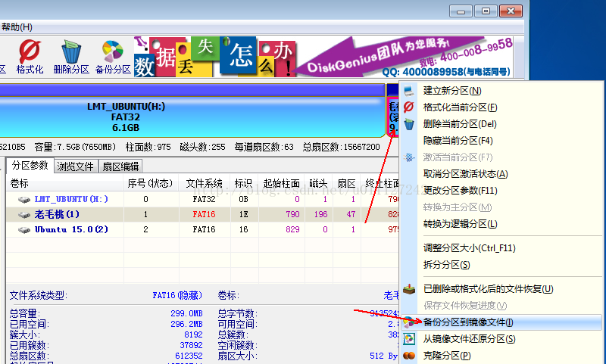Select the 老毛桃(1) partition row
Viewport: 606px width, 364px height.
pyautogui.click(x=202, y=214)
